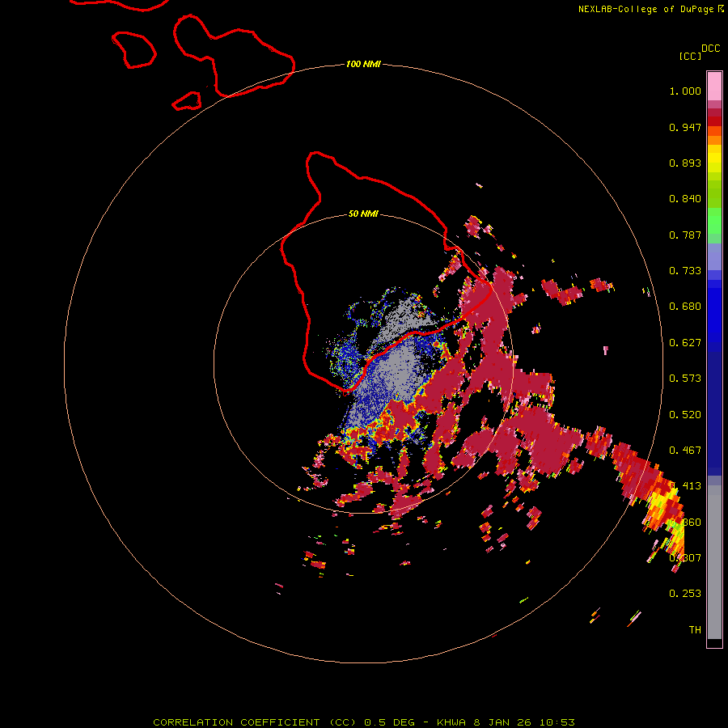Click the NEXLAB-College of DuPage credit text
This screenshot has width=728, height=728.
pyautogui.click(x=645, y=9)
